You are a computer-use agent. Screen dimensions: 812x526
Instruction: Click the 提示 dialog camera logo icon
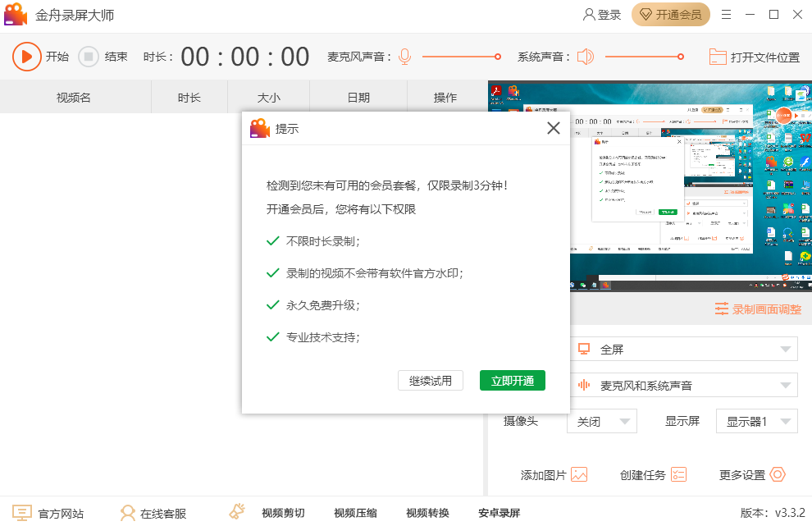[260, 128]
